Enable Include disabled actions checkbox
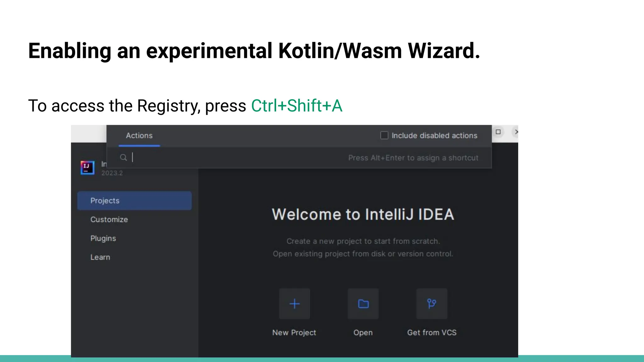644x362 pixels. pos(384,135)
